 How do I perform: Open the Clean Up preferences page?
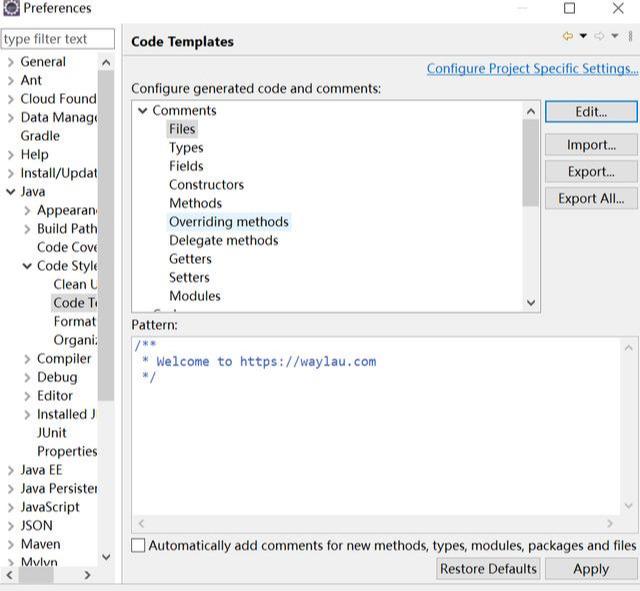coord(75,284)
